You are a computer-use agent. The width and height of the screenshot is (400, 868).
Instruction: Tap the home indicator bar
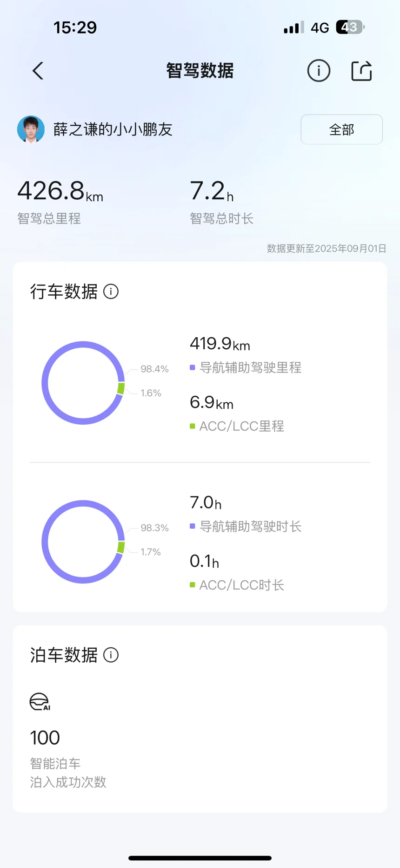point(200,858)
